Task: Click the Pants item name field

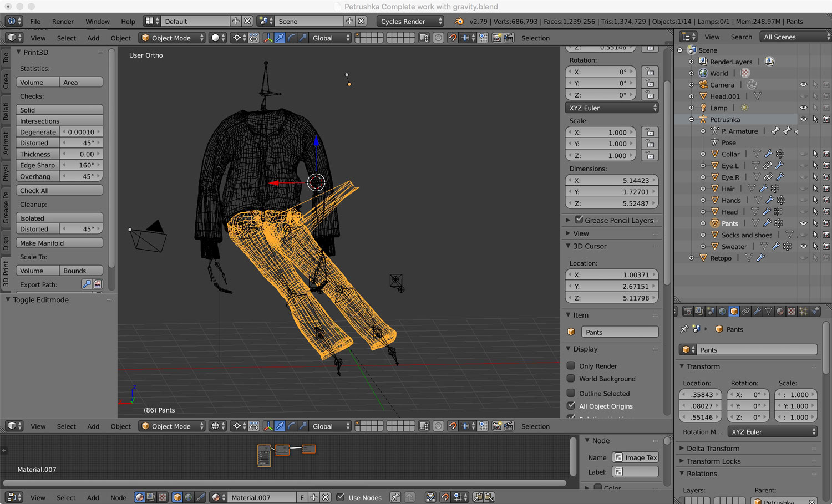Action: point(620,332)
